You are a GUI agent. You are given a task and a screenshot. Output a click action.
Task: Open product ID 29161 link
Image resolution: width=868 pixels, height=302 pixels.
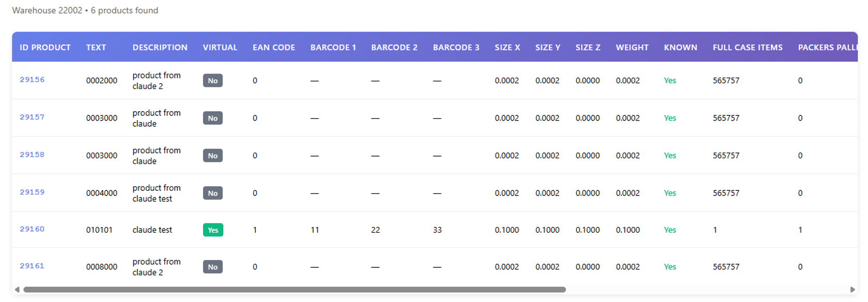tap(32, 266)
